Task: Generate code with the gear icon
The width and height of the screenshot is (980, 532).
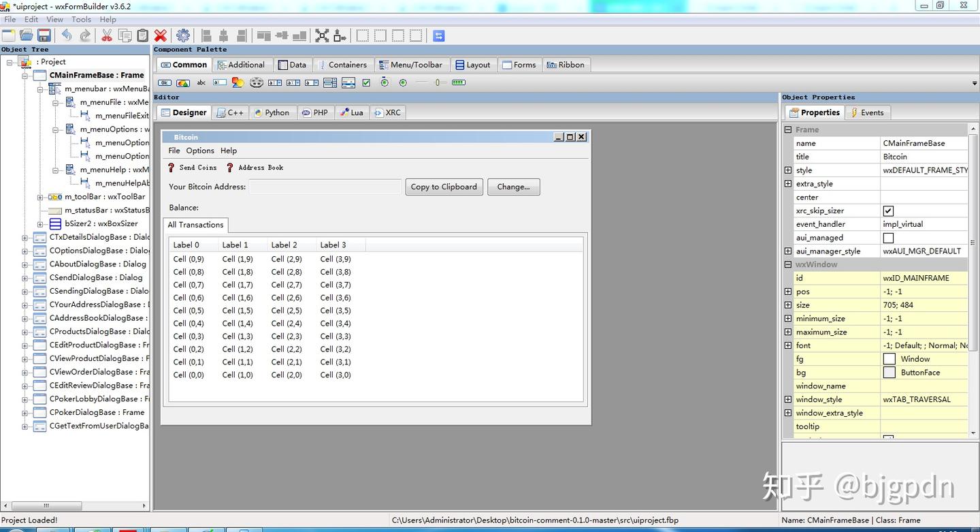Action: 183,35
